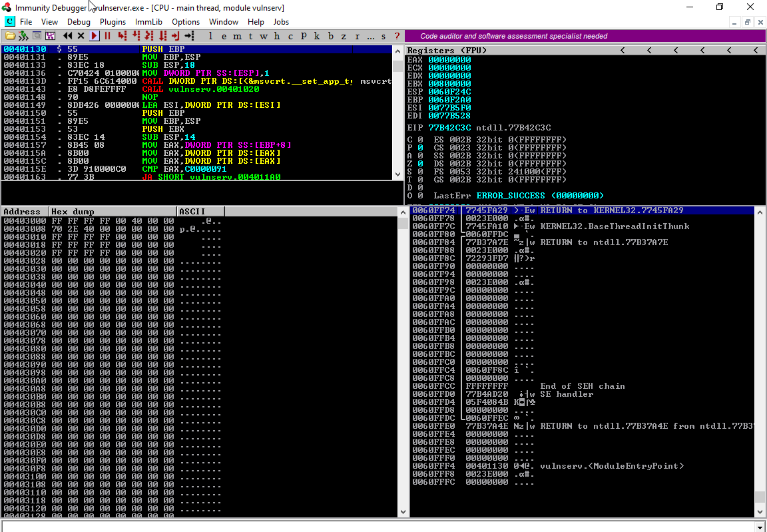Select the Z flag value in registers
Viewport: 767px width, 532px height.
(x=421, y=163)
